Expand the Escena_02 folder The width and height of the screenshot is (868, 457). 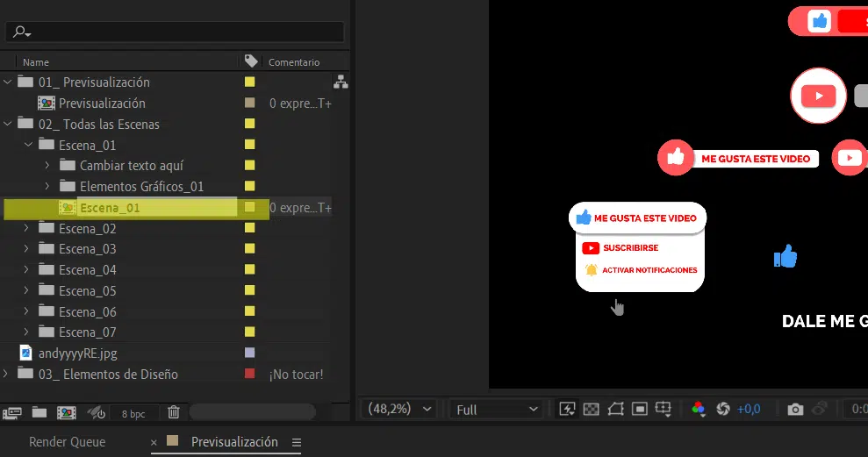point(26,227)
